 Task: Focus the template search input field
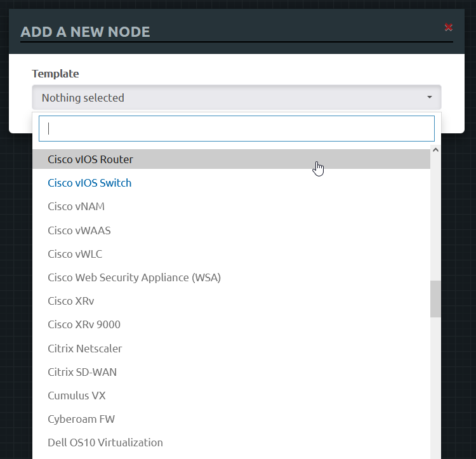tap(236, 128)
